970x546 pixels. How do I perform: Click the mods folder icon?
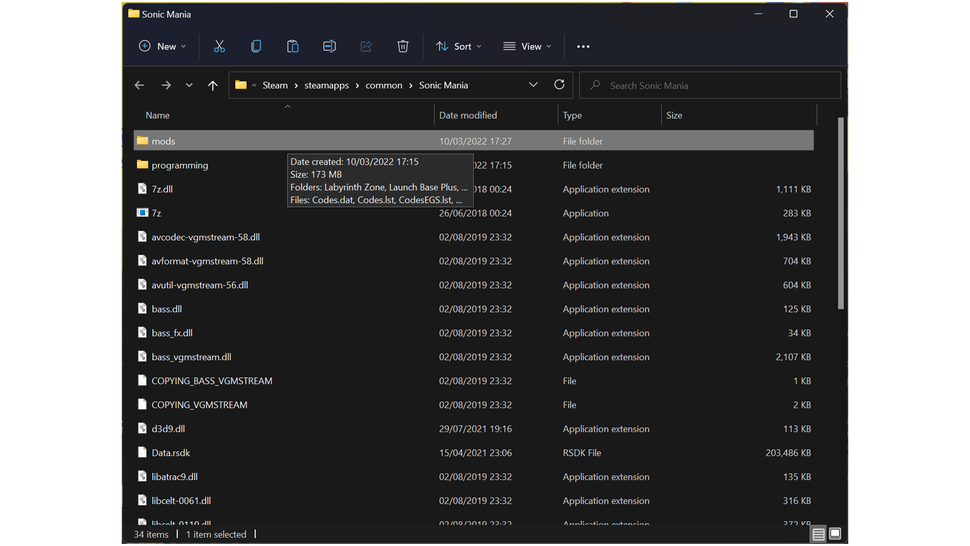[x=142, y=141]
